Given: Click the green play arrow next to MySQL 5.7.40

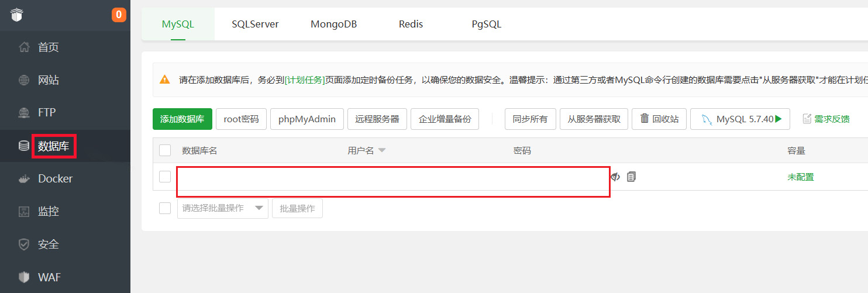Looking at the screenshot, I should click(779, 119).
